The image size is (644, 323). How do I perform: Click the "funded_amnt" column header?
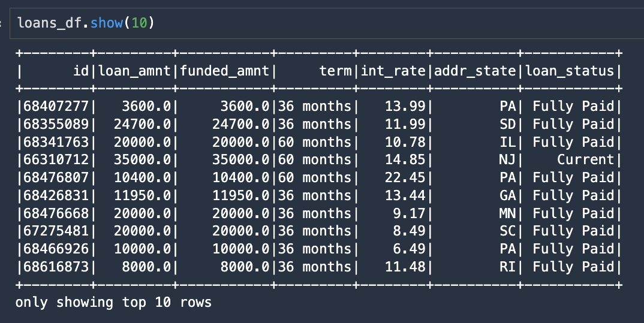[x=224, y=71]
